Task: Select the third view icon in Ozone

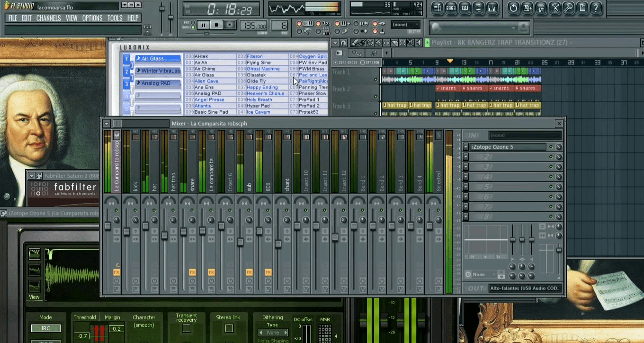Action: click(35, 287)
